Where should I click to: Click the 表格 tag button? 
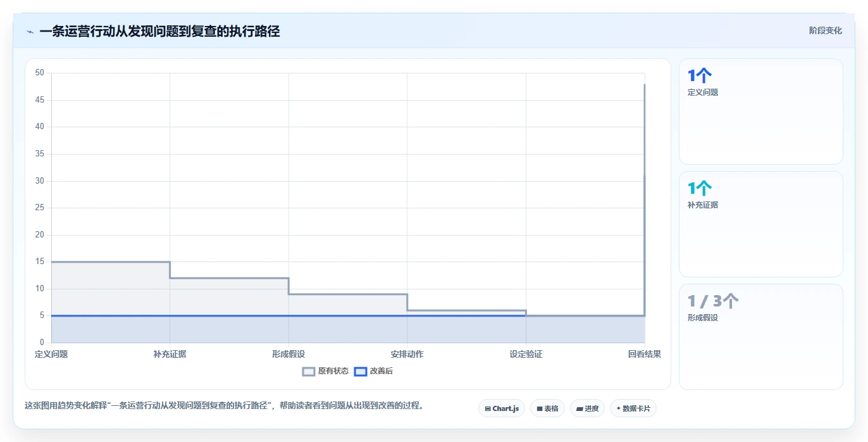coord(547,408)
